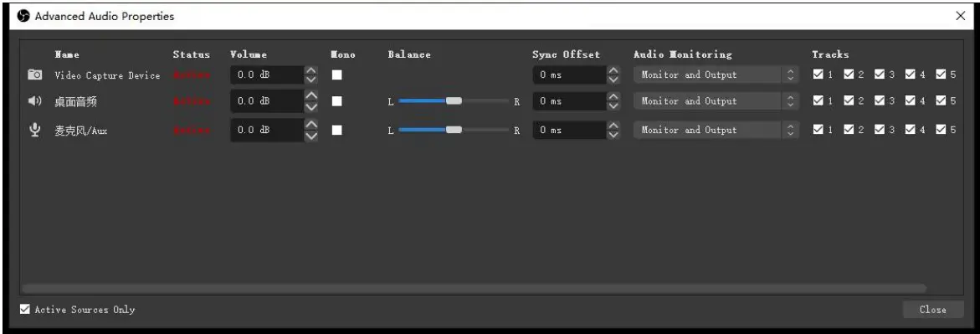Image resolution: width=980 pixels, height=334 pixels.
Task: Click the Audio Monitoring column header
Action: coord(683,54)
